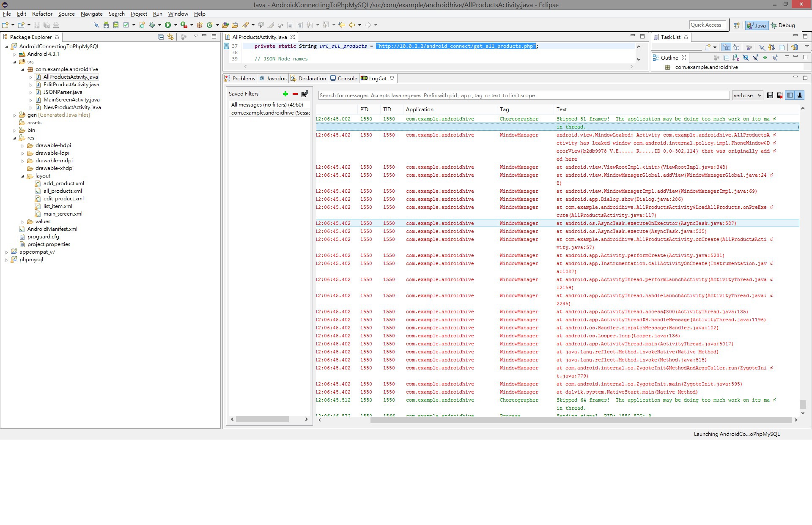Click the Print toolbar icon
Viewport: 812px width, 525px height.
[x=56, y=25]
